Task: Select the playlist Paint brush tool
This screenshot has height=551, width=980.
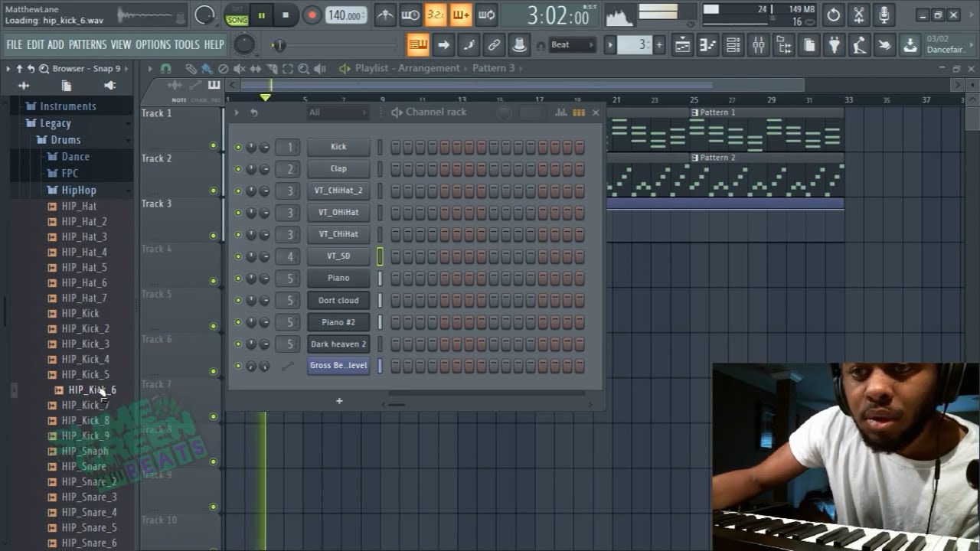Action: click(x=207, y=69)
